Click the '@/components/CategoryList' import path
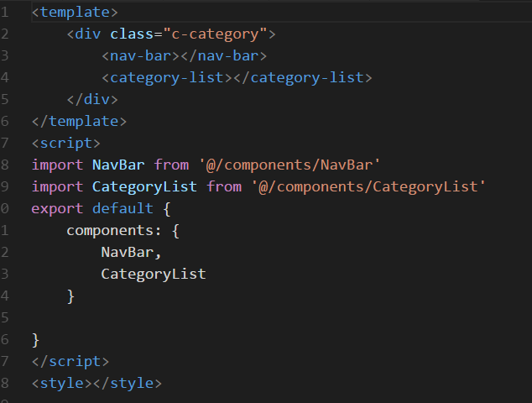The height and width of the screenshot is (403, 532). [368, 186]
